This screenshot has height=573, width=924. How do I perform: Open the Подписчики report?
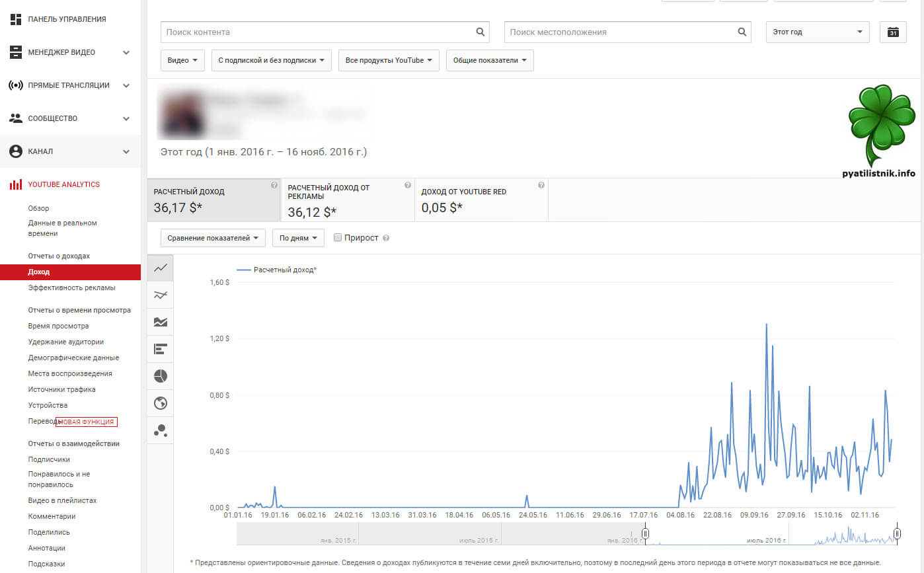49,459
